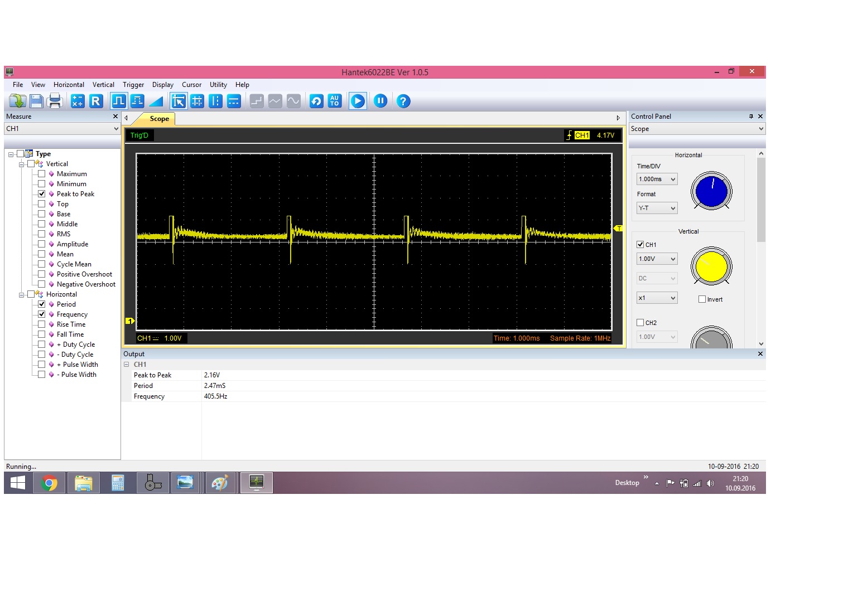Image resolution: width=848 pixels, height=616 pixels.
Task: Click the yellow CH1 vertical knob
Action: click(711, 266)
